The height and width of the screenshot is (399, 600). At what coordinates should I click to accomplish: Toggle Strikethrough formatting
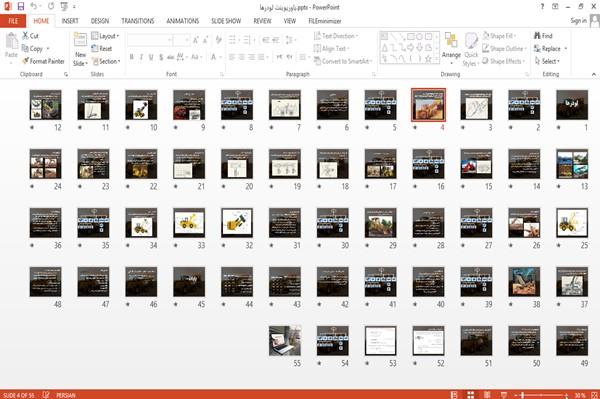170,57
